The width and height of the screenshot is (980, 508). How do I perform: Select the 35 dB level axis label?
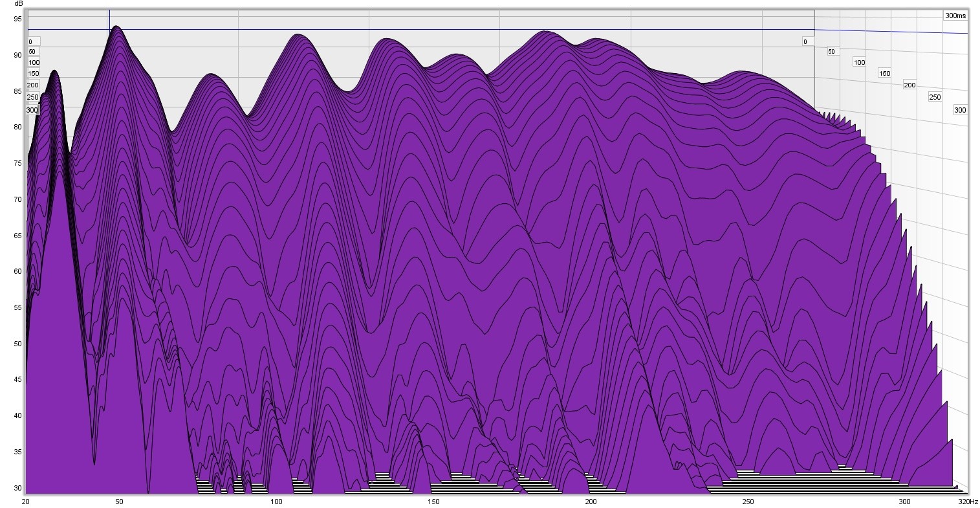point(17,452)
